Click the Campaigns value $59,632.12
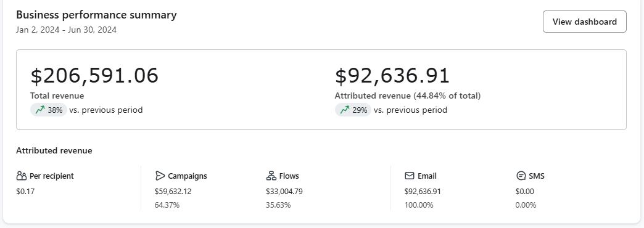 (x=173, y=192)
